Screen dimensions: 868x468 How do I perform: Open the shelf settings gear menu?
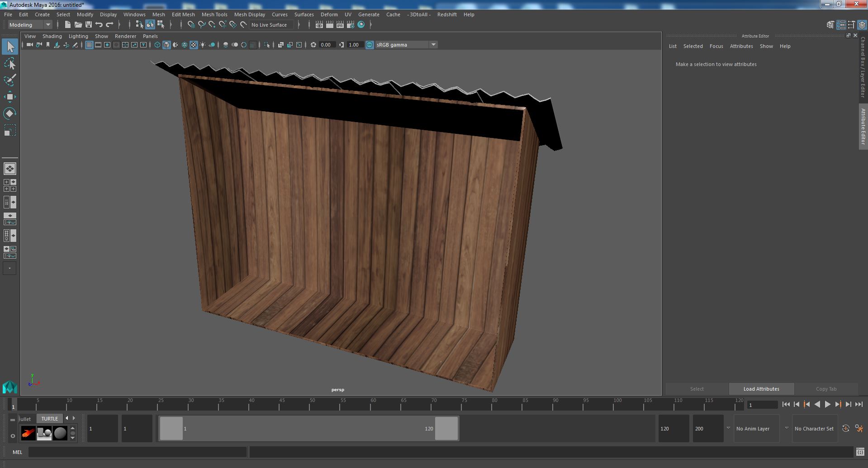pyautogui.click(x=13, y=436)
